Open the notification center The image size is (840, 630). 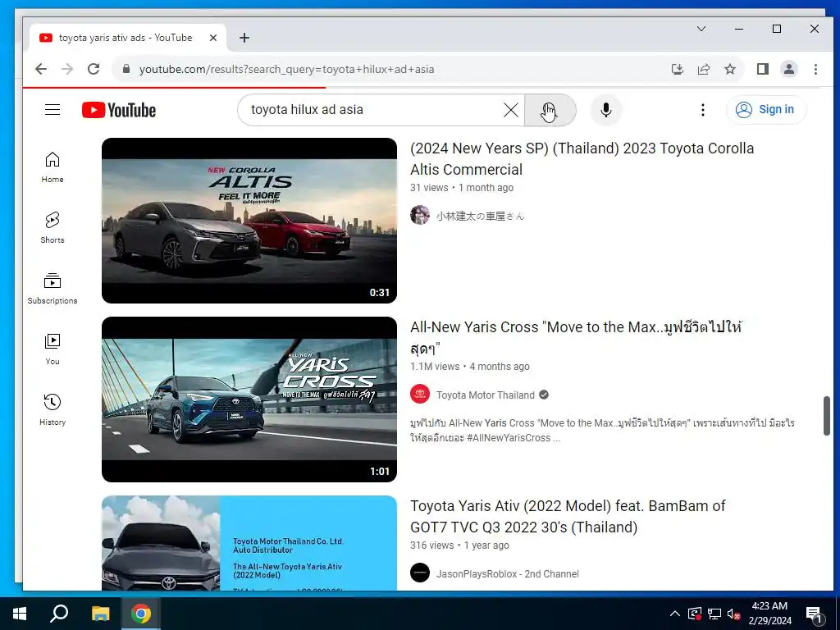pyautogui.click(x=814, y=614)
